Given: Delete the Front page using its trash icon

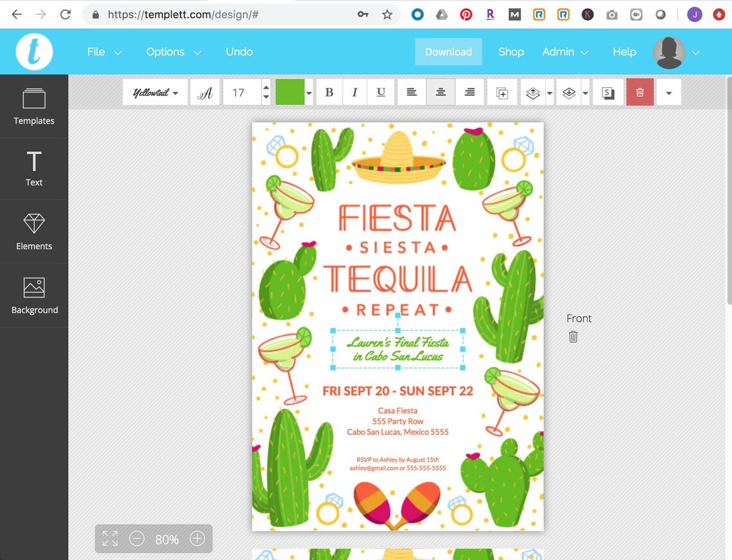Looking at the screenshot, I should click(573, 336).
